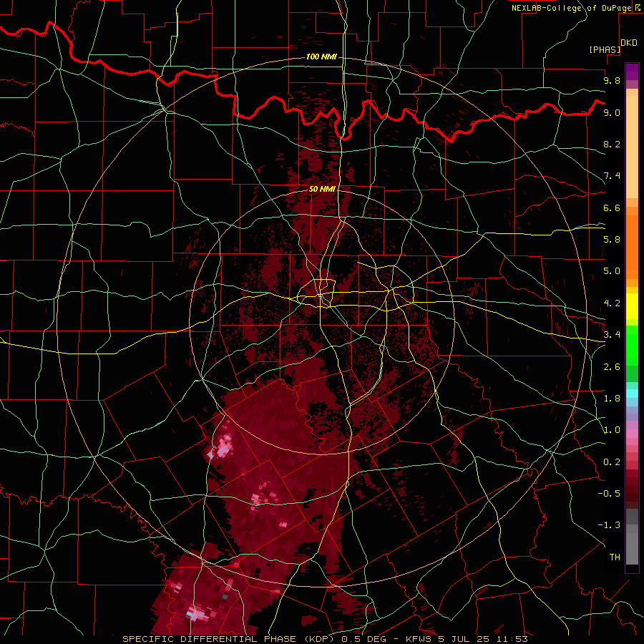644x644 pixels.
Task: Click the 2.6 value on the scale
Action: pyautogui.click(x=612, y=367)
